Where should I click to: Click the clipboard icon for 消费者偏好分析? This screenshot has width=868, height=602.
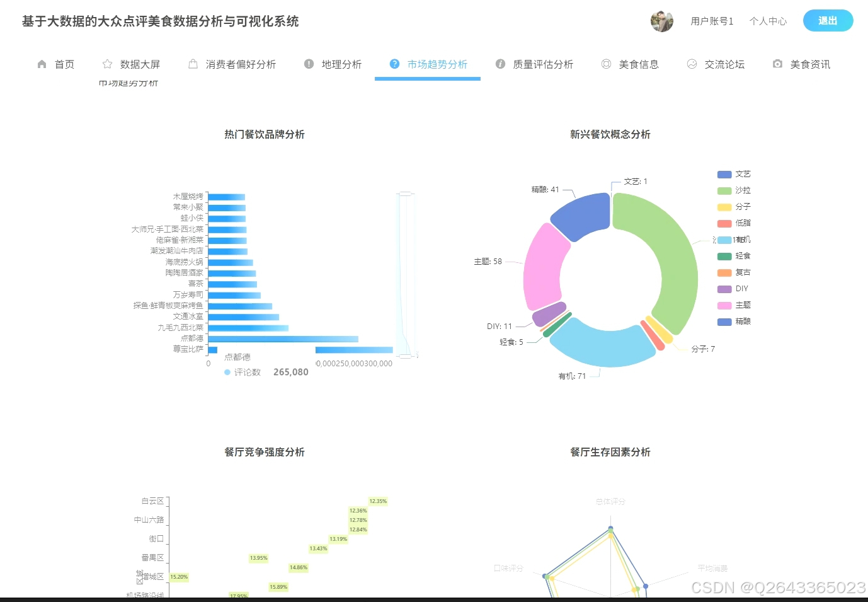pyautogui.click(x=193, y=63)
